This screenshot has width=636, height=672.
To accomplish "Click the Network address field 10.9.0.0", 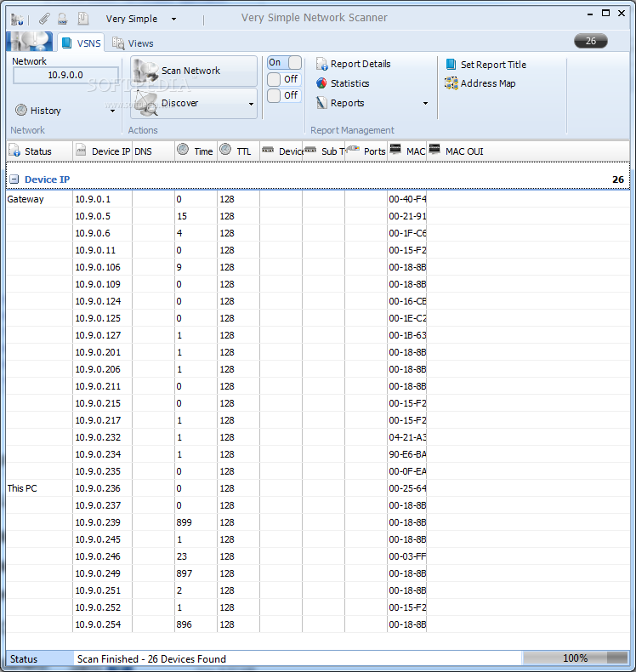I will [65, 75].
